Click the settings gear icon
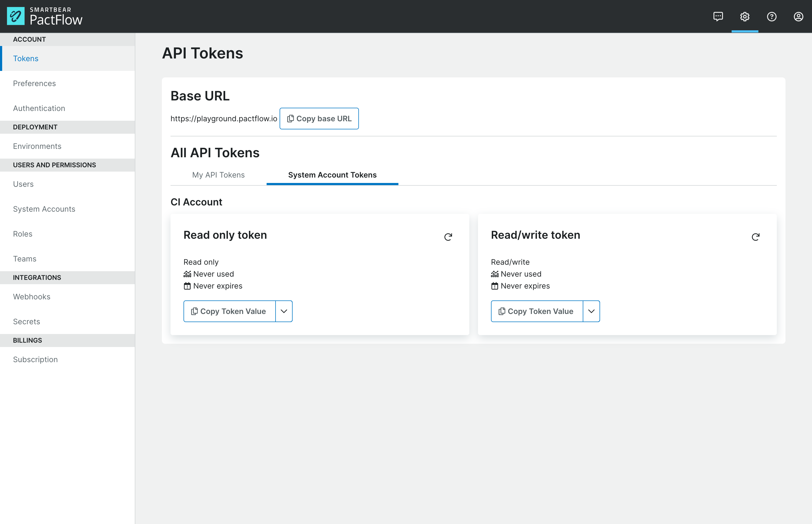Screen dimensions: 812x524 coord(745,16)
